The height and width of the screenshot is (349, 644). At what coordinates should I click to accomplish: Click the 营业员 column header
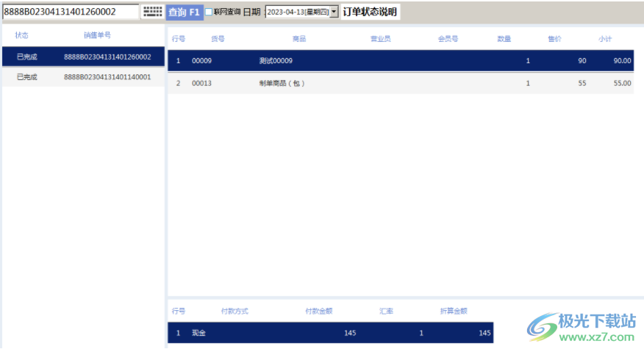pyautogui.click(x=381, y=39)
